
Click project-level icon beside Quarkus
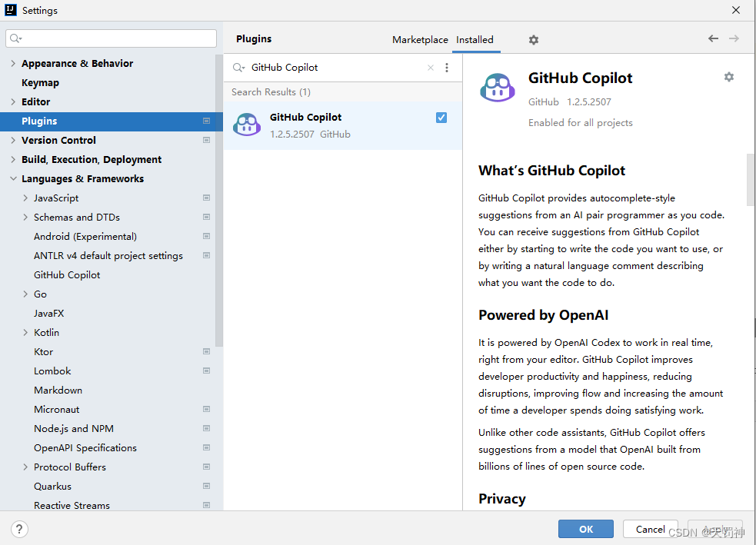[x=206, y=487]
